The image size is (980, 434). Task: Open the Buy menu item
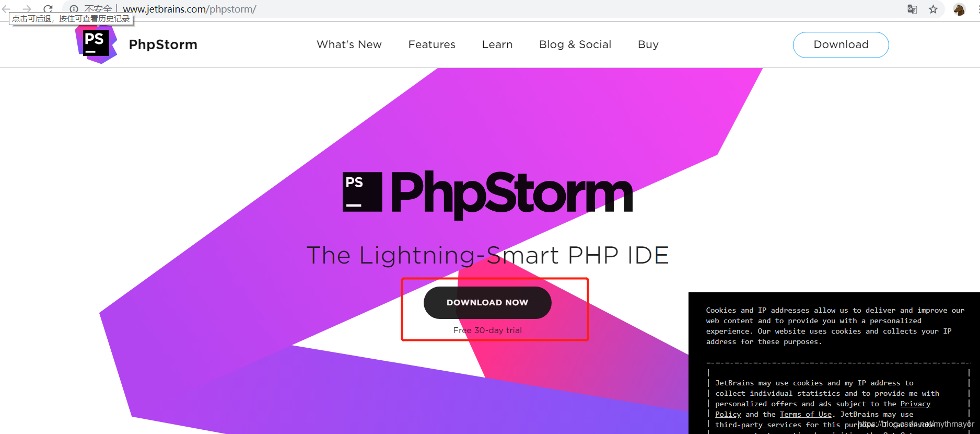(648, 44)
